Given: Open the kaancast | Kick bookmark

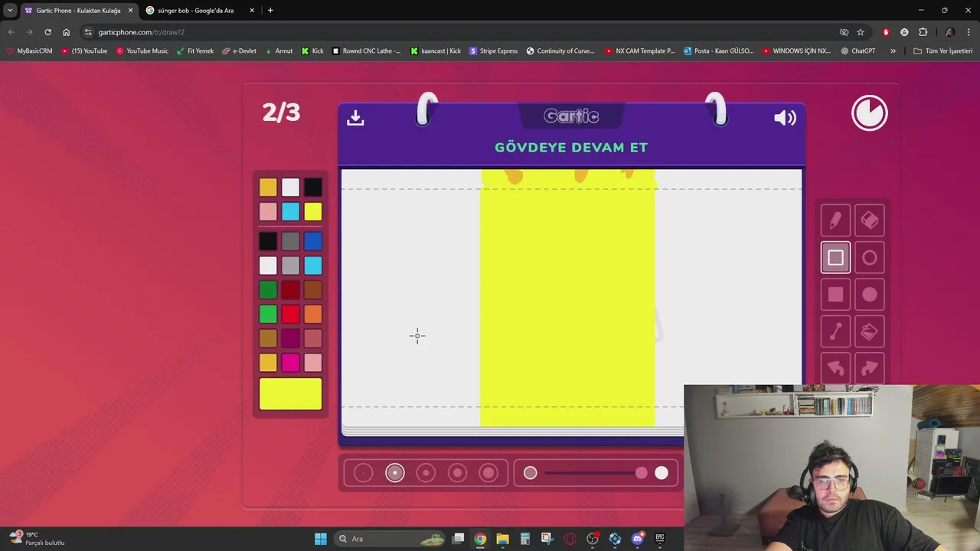Looking at the screenshot, I should pos(436,51).
